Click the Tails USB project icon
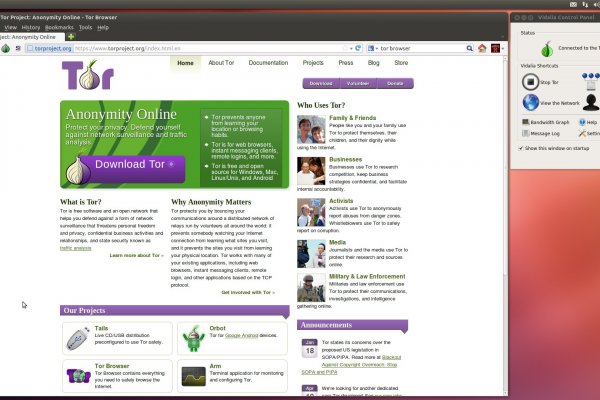 pyautogui.click(x=78, y=339)
